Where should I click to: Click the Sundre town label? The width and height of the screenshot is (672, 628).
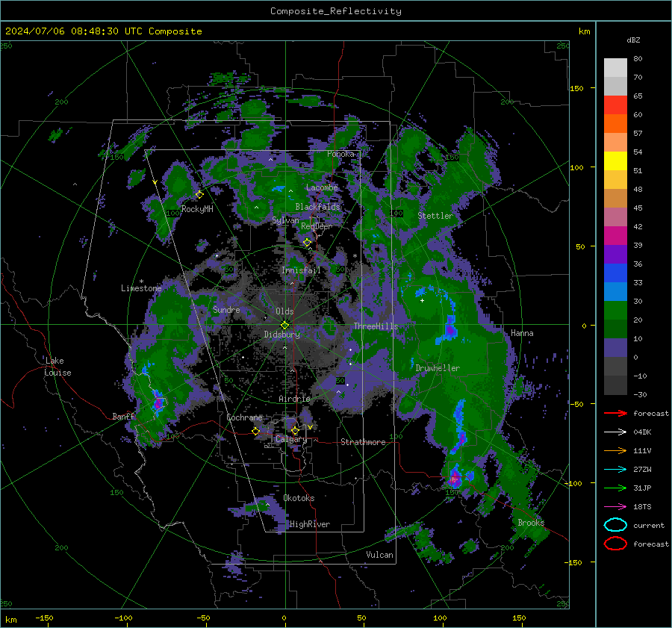point(226,309)
